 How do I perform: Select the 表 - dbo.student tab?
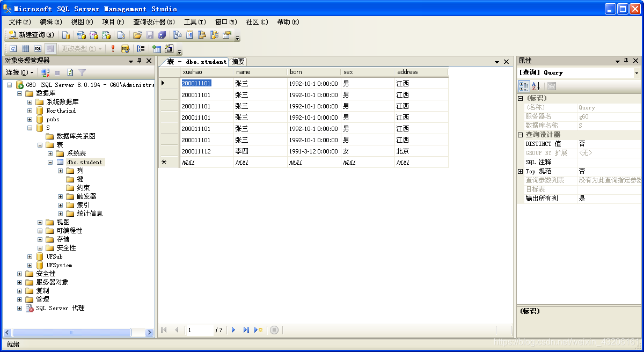point(196,62)
